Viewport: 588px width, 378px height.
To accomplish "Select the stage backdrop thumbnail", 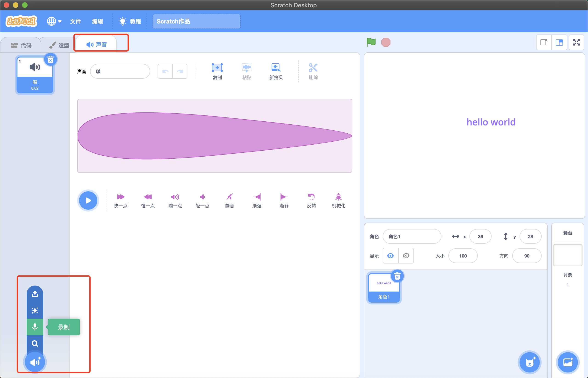I will tap(567, 255).
